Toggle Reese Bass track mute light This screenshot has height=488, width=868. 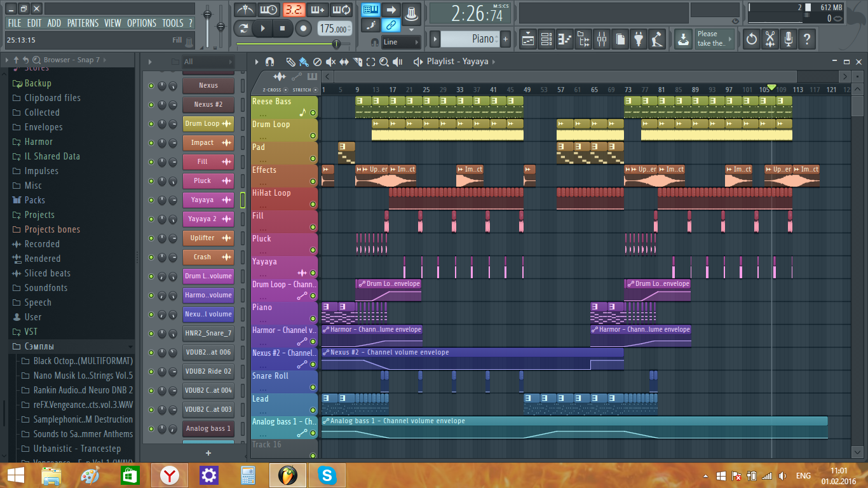313,112
